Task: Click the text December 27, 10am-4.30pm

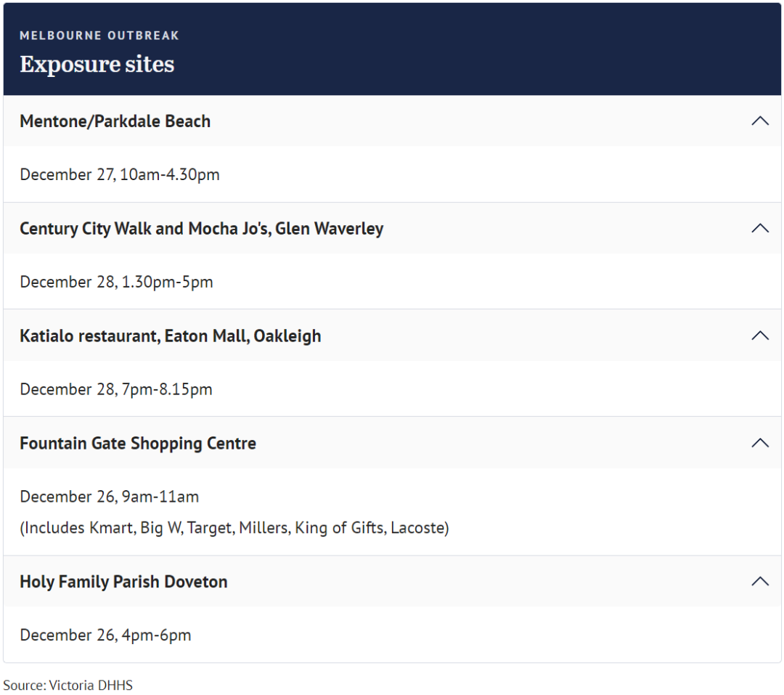Action: (x=120, y=174)
